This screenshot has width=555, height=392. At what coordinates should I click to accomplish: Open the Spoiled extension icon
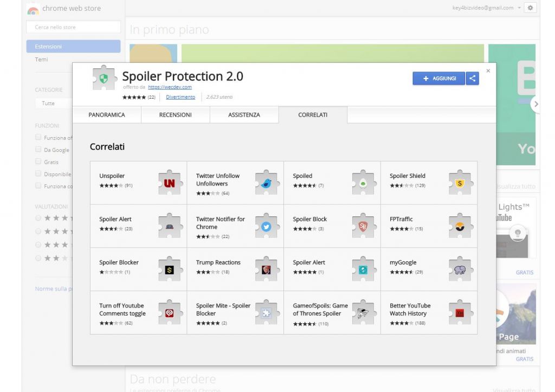[363, 183]
